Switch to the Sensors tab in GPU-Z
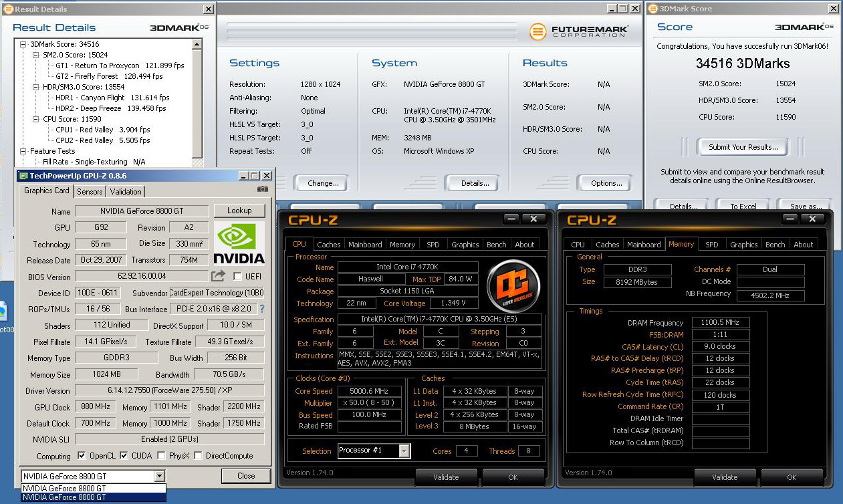The image size is (843, 504). pos(90,191)
